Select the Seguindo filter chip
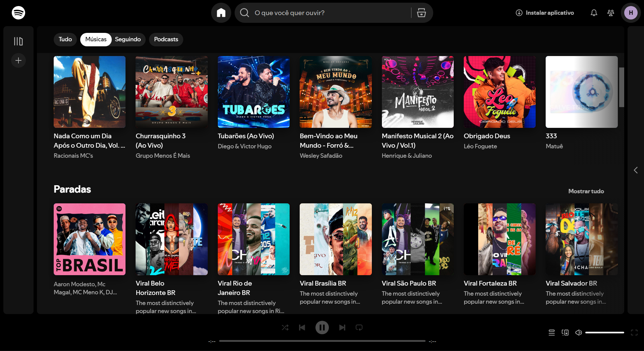The image size is (644, 351). click(x=128, y=39)
